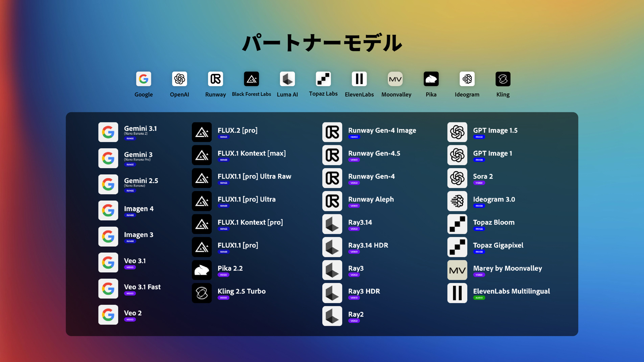This screenshot has height=362, width=644.
Task: Open the Kling partner icon in top row
Action: (503, 79)
